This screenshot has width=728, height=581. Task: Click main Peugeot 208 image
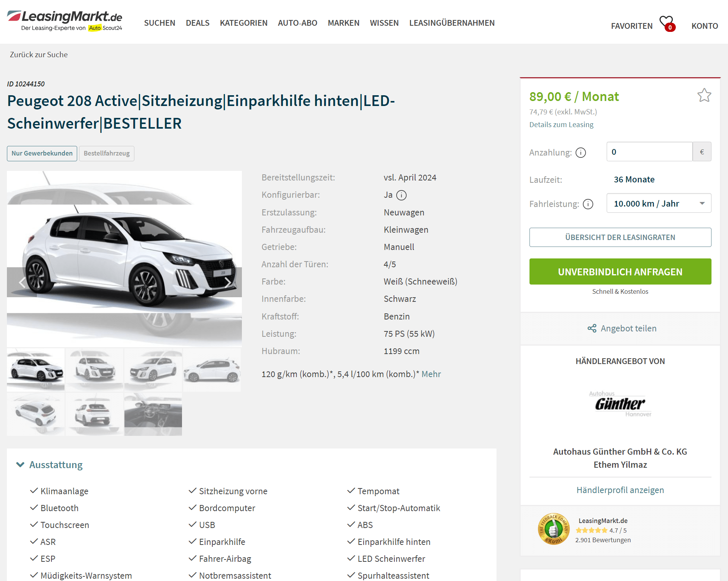(x=124, y=259)
